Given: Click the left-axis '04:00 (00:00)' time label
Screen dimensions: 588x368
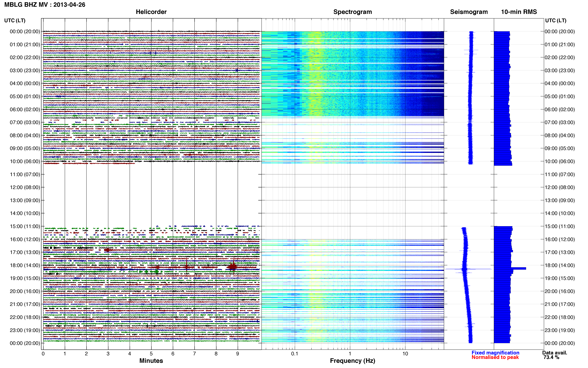Looking at the screenshot, I should tap(25, 83).
